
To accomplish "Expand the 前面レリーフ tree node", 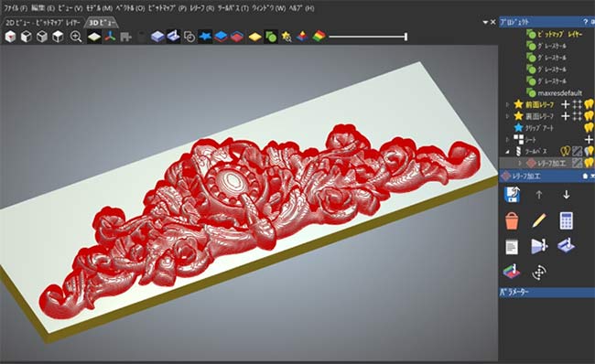I will click(507, 104).
